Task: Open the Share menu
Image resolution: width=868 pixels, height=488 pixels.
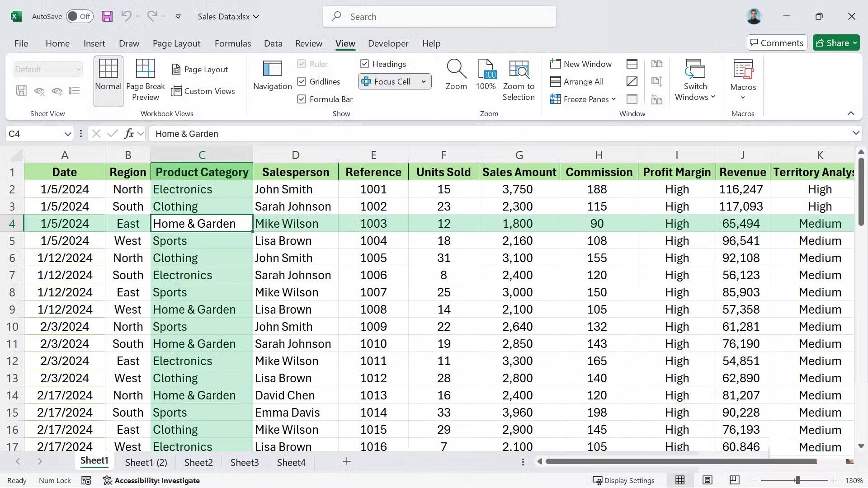Action: (x=836, y=42)
